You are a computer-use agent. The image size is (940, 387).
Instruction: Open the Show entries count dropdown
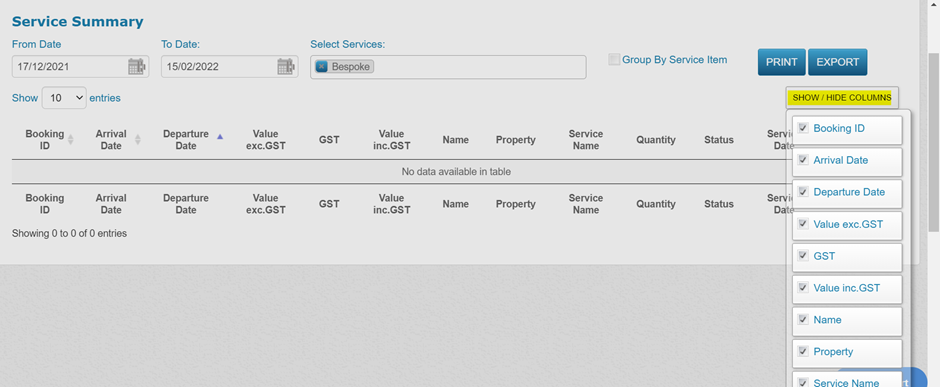[x=64, y=98]
